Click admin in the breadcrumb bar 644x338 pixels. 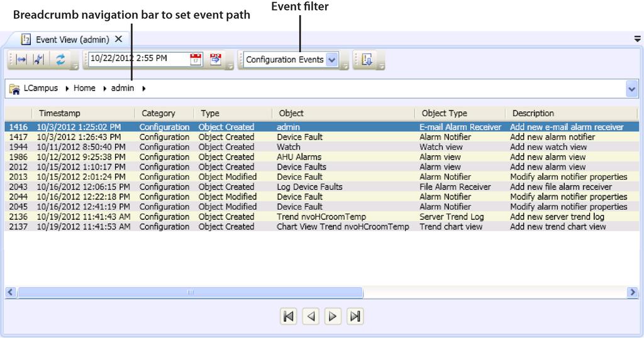click(123, 88)
